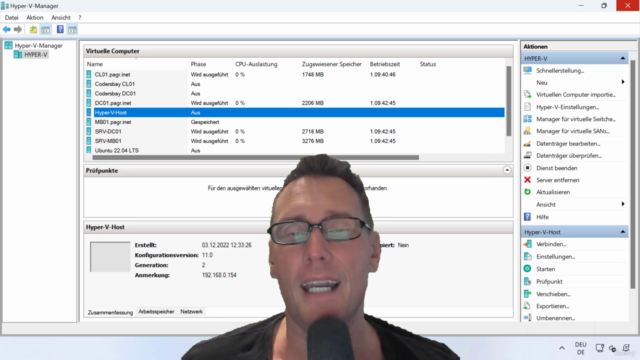Expand Ansicht submenu arrow in Aktionen
Screen dimensions: 640x360
pos(623,204)
